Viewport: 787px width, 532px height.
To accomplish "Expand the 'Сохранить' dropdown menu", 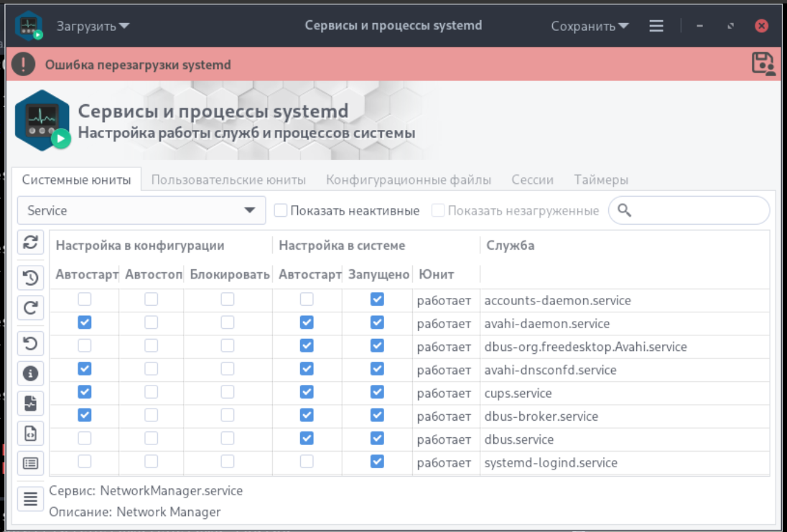I will tap(590, 26).
